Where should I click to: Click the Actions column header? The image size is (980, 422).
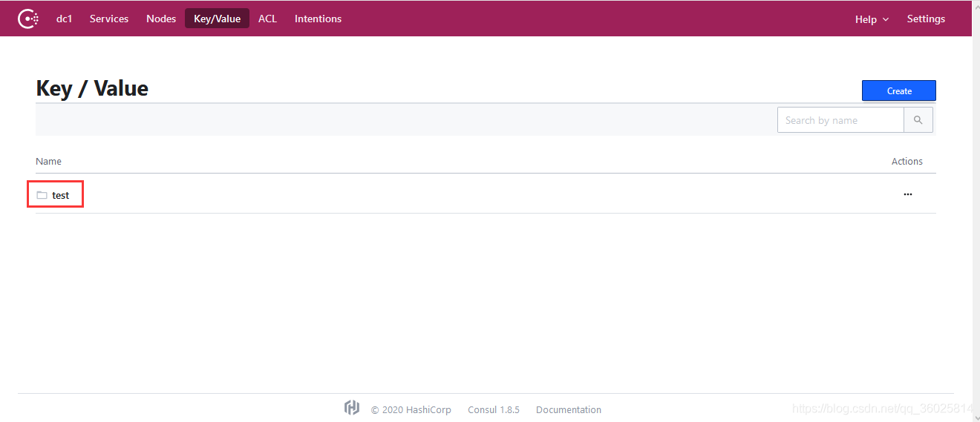(906, 161)
